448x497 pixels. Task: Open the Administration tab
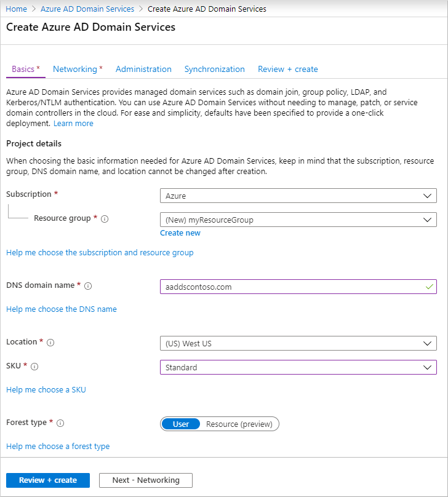click(143, 69)
